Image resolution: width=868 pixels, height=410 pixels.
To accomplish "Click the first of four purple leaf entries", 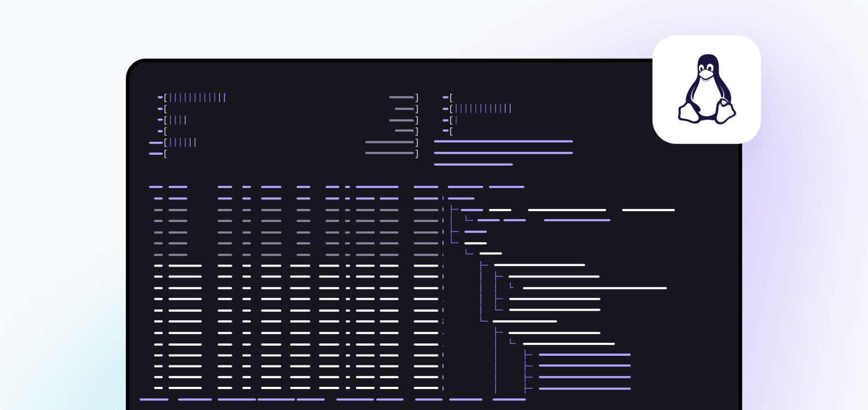I will [x=584, y=355].
